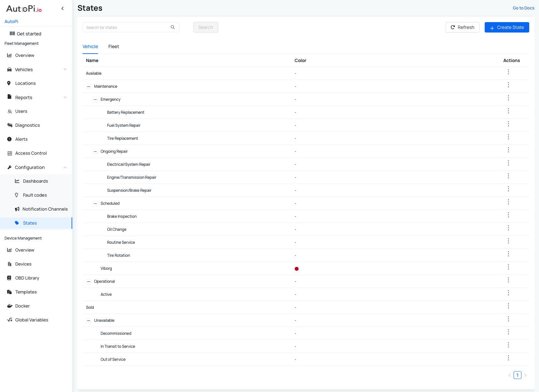This screenshot has height=392, width=539.
Task: Open actions menu for In Transit to Service
Action: point(508,345)
